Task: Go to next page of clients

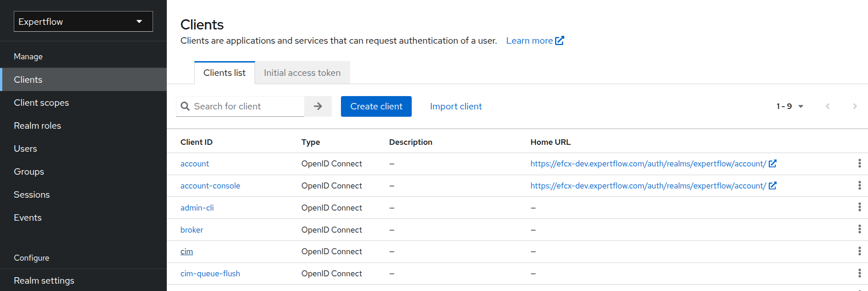Action: [855, 106]
